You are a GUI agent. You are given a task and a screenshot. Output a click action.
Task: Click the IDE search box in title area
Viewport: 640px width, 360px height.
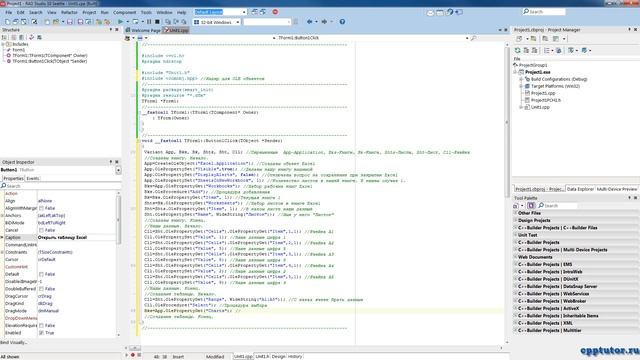tap(544, 12)
